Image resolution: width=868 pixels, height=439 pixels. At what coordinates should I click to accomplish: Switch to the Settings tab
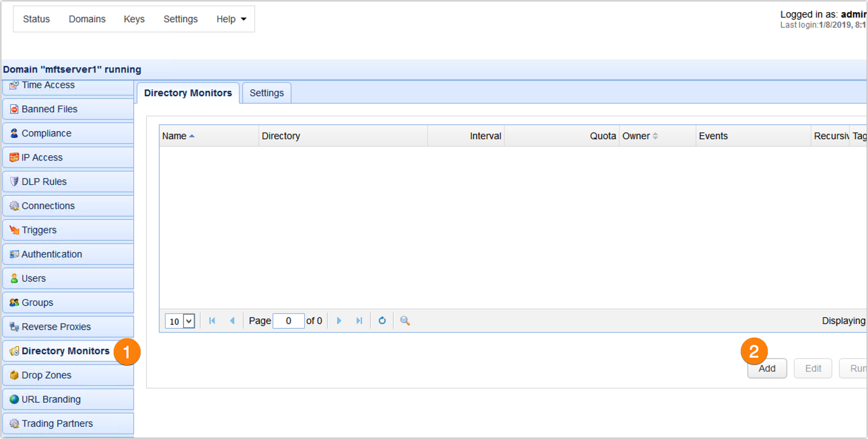[x=266, y=93]
